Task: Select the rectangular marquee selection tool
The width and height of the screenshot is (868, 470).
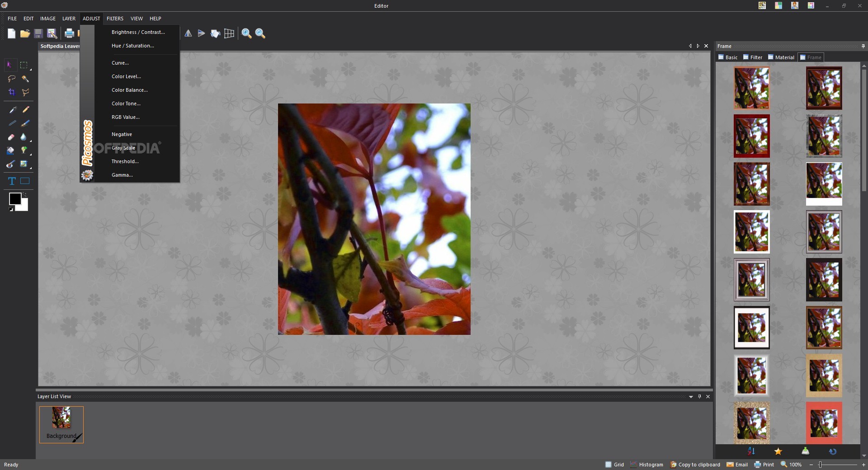Action: click(x=24, y=65)
